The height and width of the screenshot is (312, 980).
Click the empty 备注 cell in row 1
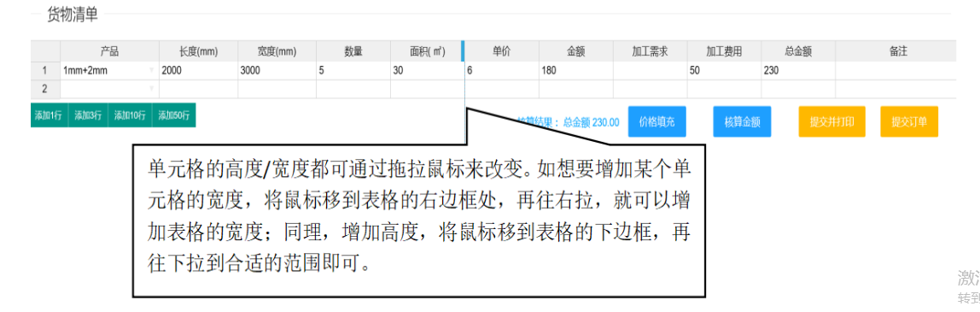(895, 71)
